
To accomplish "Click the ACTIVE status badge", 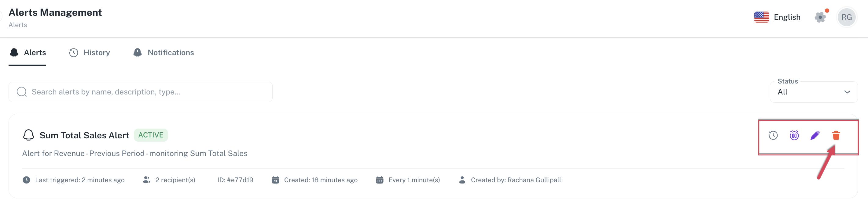I will (151, 135).
